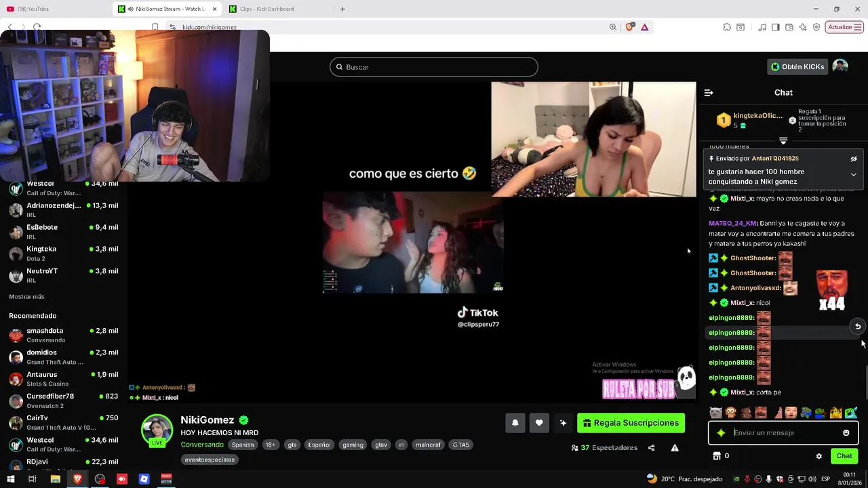Click the Actualizar update button
This screenshot has width=868, height=488.
844,27
